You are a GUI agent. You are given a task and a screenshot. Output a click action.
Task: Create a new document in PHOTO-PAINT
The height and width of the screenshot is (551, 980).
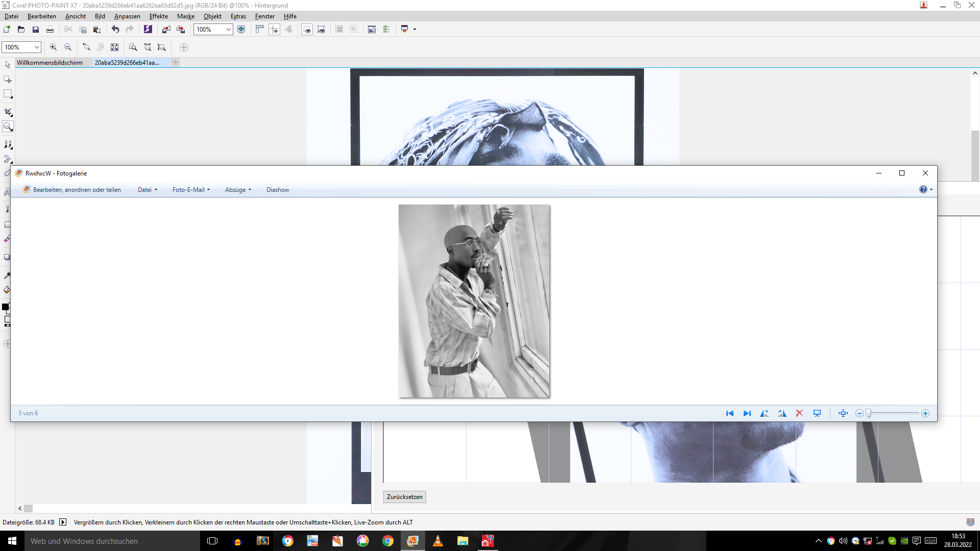tap(7, 30)
